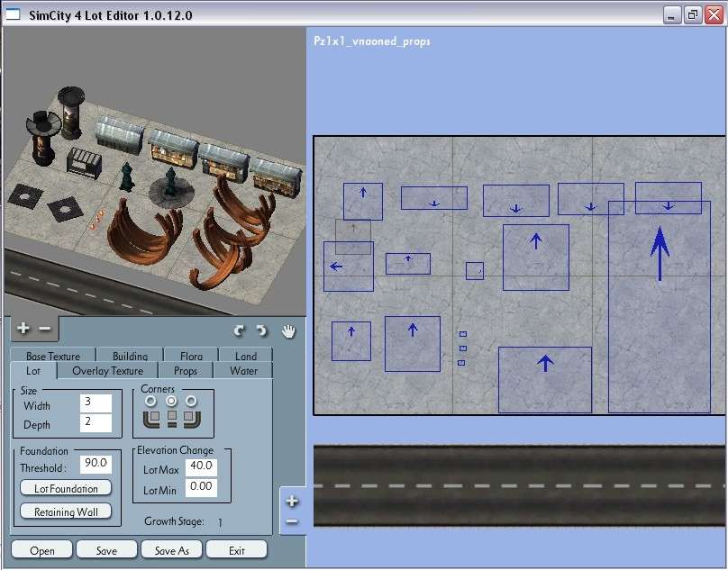Image resolution: width=728 pixels, height=570 pixels.
Task: Click the Growth Stage value 1
Action: [220, 522]
